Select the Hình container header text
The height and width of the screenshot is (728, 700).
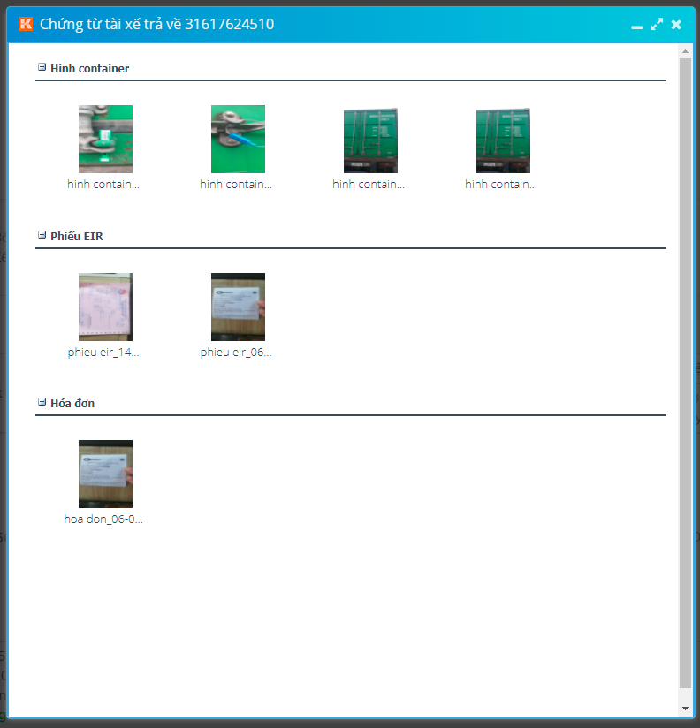[89, 68]
